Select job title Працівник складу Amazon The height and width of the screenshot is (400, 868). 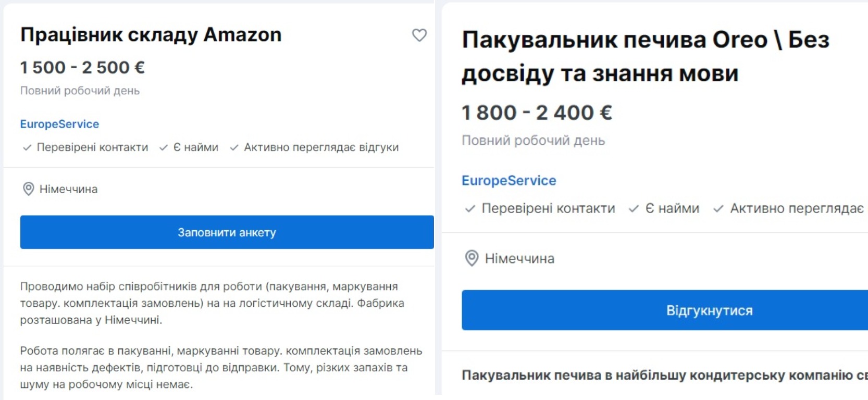tap(151, 34)
